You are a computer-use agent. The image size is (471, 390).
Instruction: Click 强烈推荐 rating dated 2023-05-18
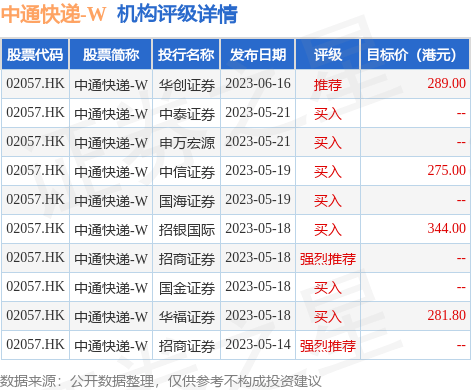(x=328, y=259)
